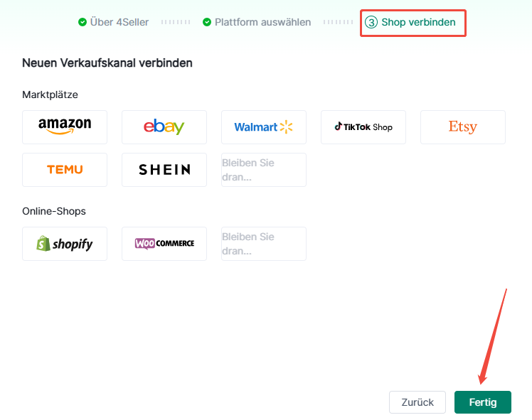Click the 'Neuen Verkaufskanal verbinden' heading
This screenshot has width=532, height=420.
point(107,63)
